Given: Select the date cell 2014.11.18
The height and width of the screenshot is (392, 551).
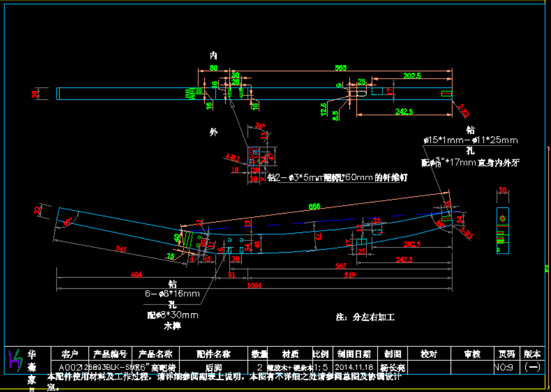Looking at the screenshot, I should click(x=354, y=367).
